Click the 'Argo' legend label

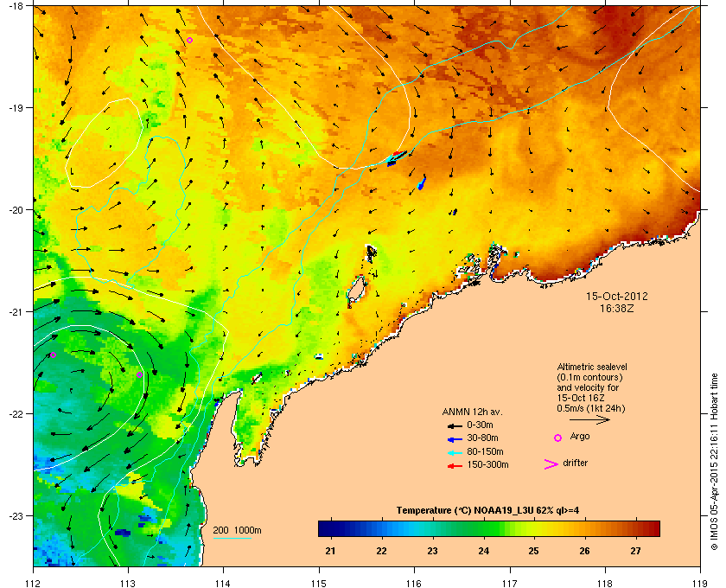(580, 437)
